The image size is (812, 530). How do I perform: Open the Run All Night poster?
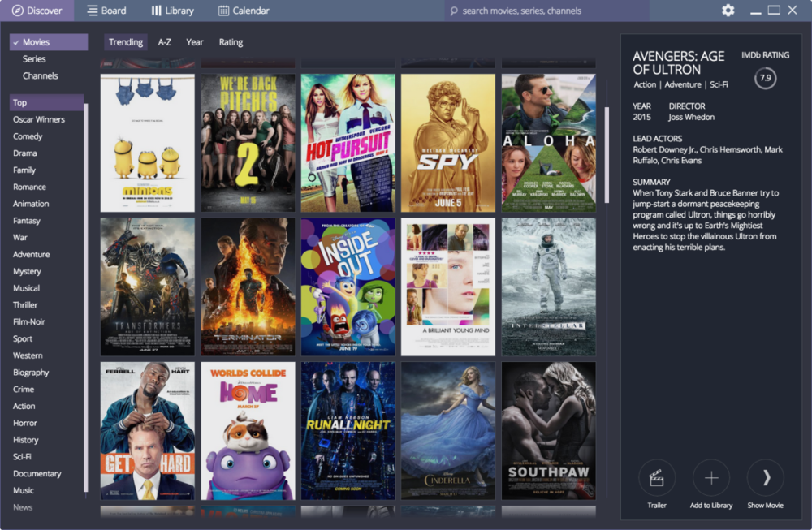point(348,431)
